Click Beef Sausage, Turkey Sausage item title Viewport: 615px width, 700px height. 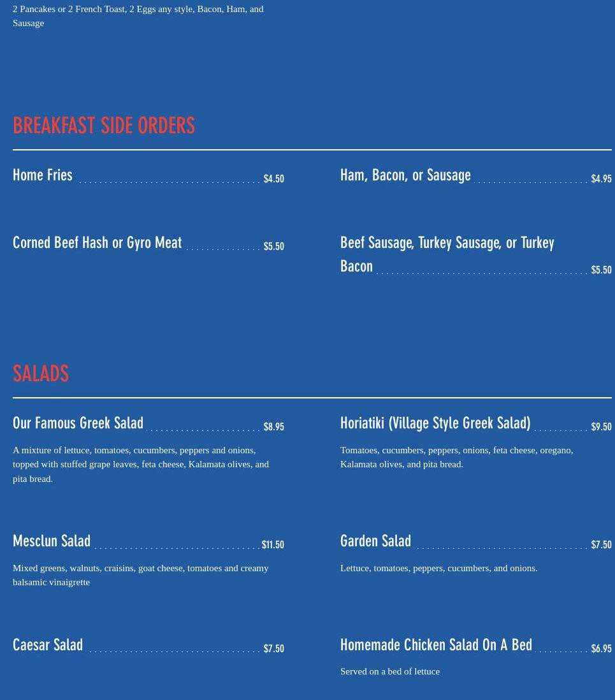pos(447,243)
